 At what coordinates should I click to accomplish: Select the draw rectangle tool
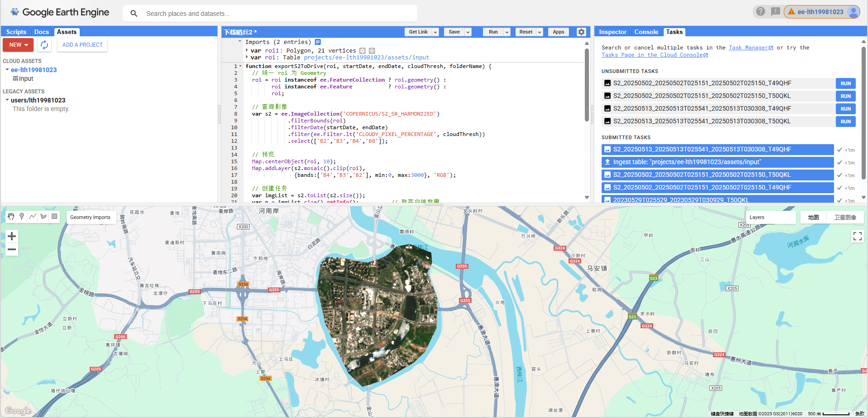point(54,217)
